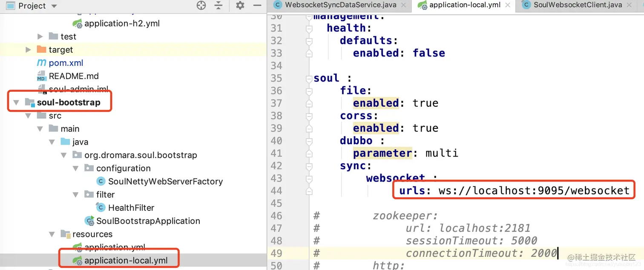Screen dimensions: 644x270
Task: Close the SoulWebsocketClient.java tab
Action: tap(630, 6)
